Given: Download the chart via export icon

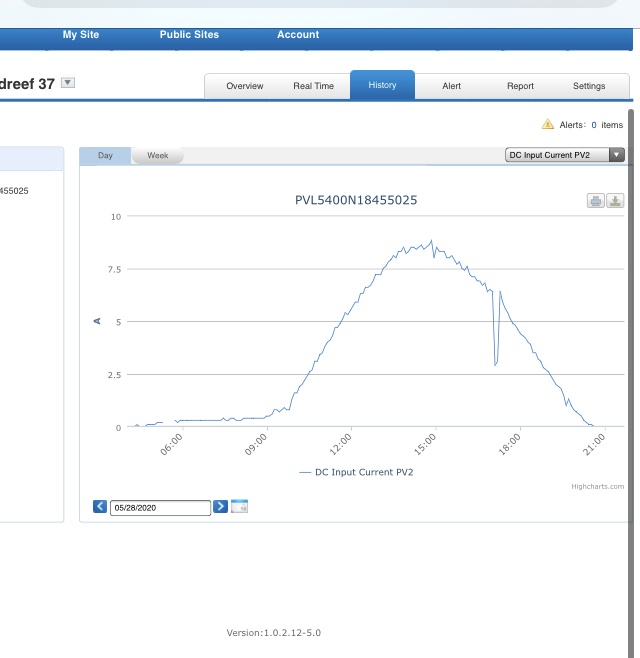Looking at the screenshot, I should (x=615, y=201).
